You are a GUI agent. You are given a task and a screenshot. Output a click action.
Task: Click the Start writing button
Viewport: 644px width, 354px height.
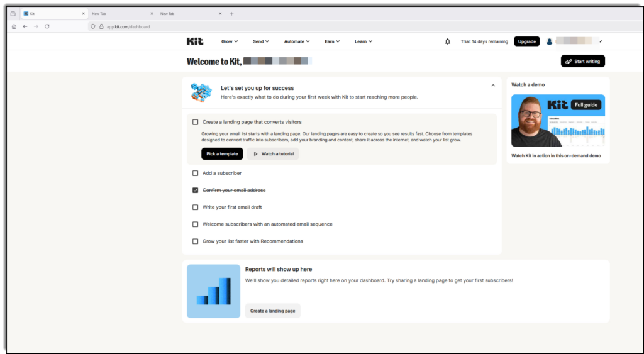point(583,61)
